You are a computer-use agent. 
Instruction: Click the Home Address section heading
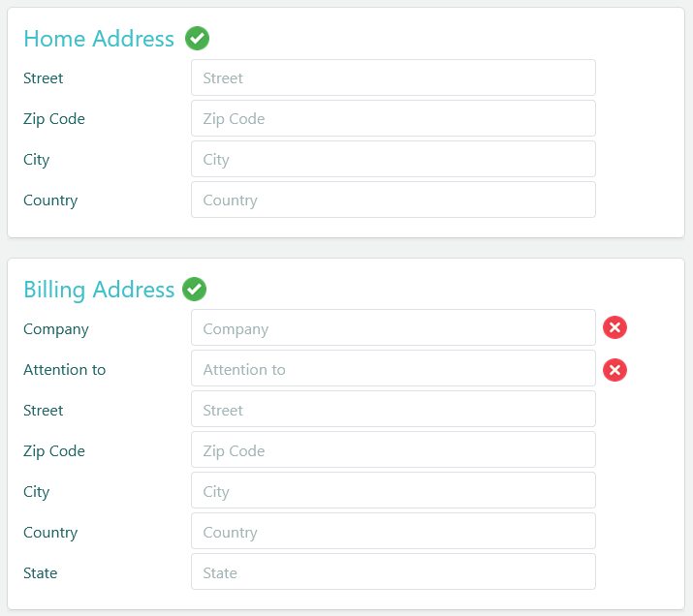[99, 39]
